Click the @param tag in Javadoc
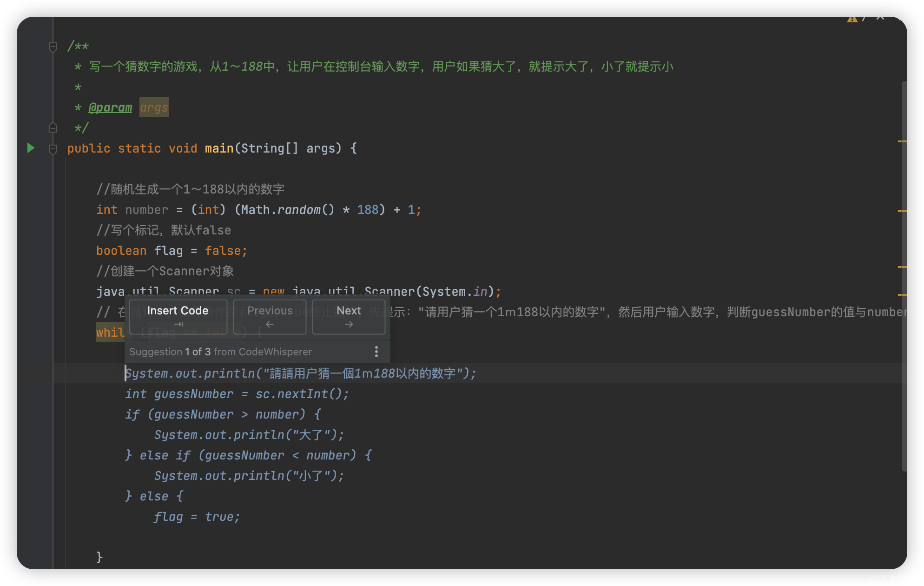The width and height of the screenshot is (924, 586). click(110, 107)
